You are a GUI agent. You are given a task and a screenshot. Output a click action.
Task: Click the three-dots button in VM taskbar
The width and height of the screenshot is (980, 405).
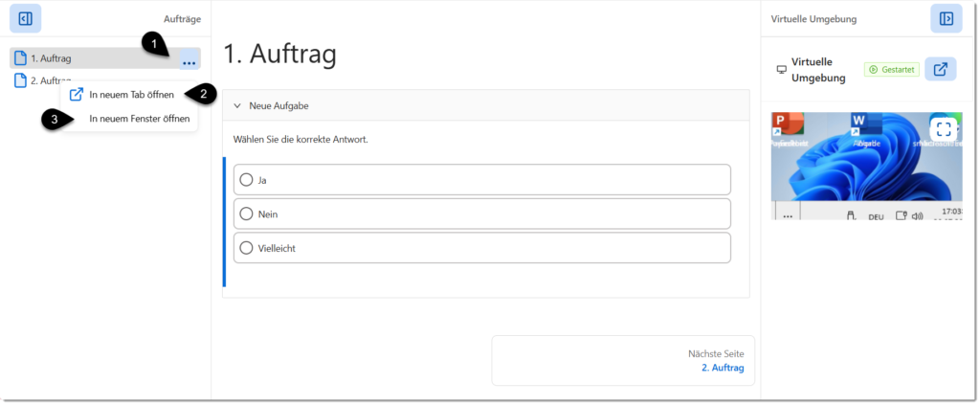coord(788,215)
